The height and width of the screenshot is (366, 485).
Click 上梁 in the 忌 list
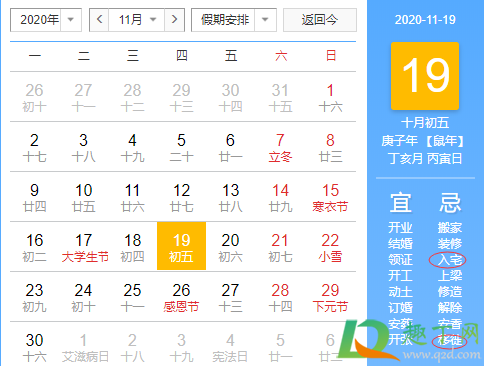[450, 276]
